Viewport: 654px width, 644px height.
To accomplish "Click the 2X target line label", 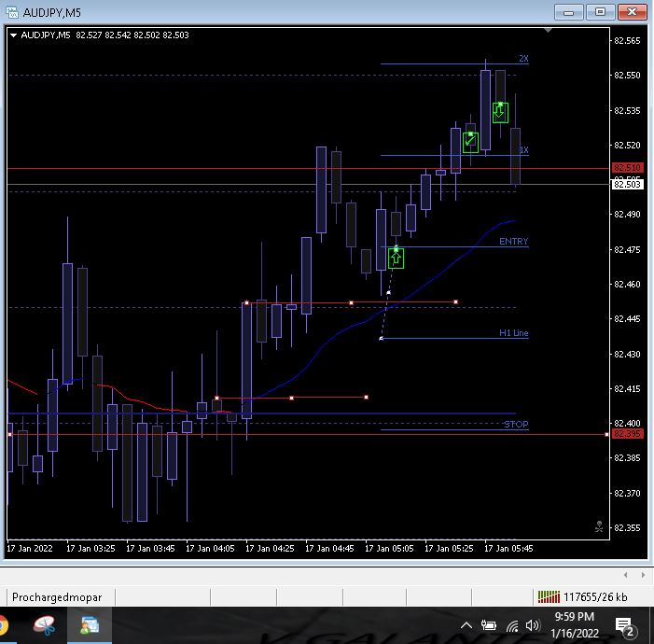I will [523, 59].
